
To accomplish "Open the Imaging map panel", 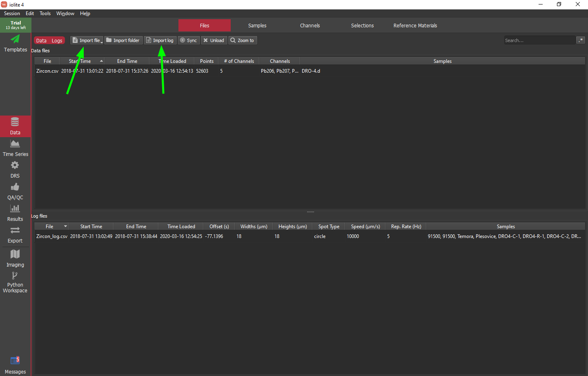I will (15, 258).
